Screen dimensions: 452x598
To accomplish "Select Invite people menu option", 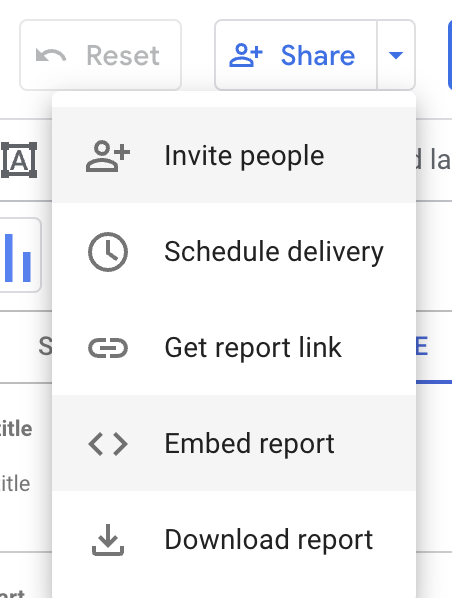I will pos(234,155).
